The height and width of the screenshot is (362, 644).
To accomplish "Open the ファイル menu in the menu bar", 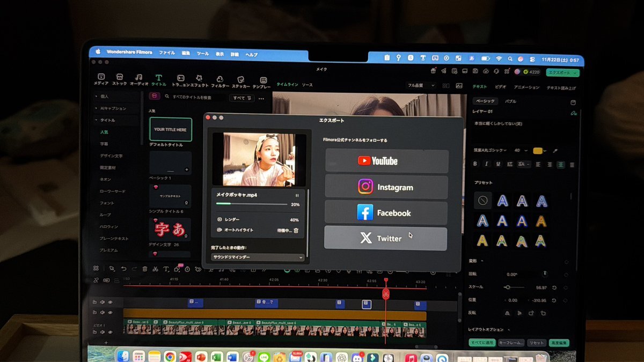I will click(x=166, y=53).
